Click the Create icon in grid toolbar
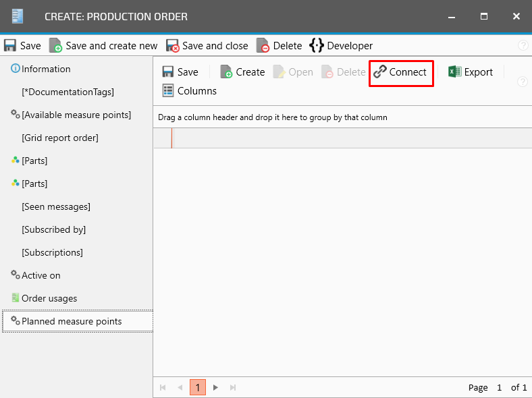 click(226, 72)
